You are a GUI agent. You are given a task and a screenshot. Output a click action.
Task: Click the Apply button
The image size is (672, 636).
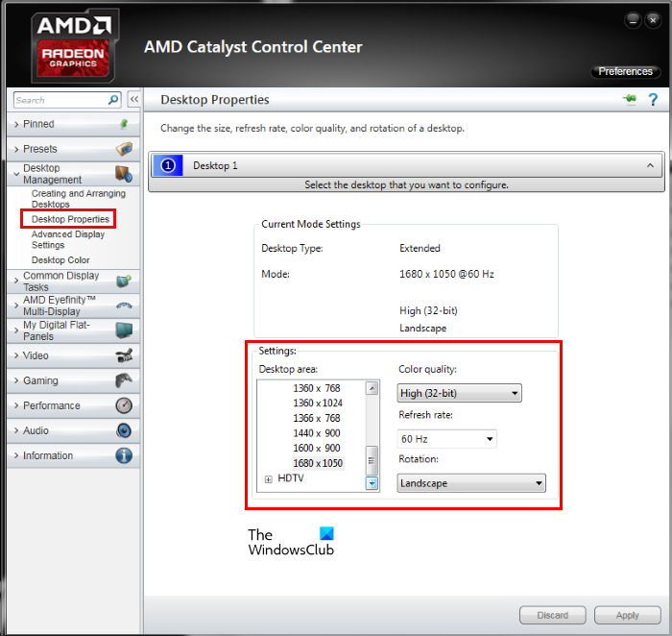point(628,615)
